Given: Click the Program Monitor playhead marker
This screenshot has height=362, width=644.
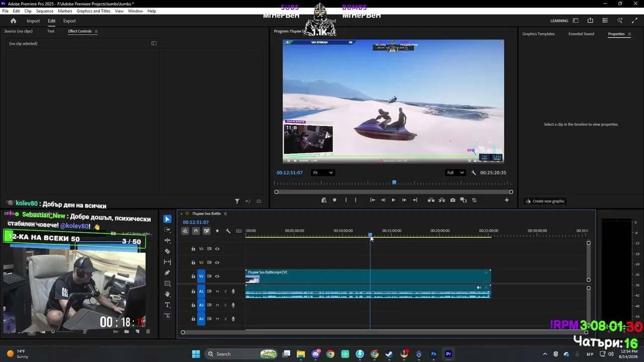Looking at the screenshot, I should pyautogui.click(x=394, y=183).
